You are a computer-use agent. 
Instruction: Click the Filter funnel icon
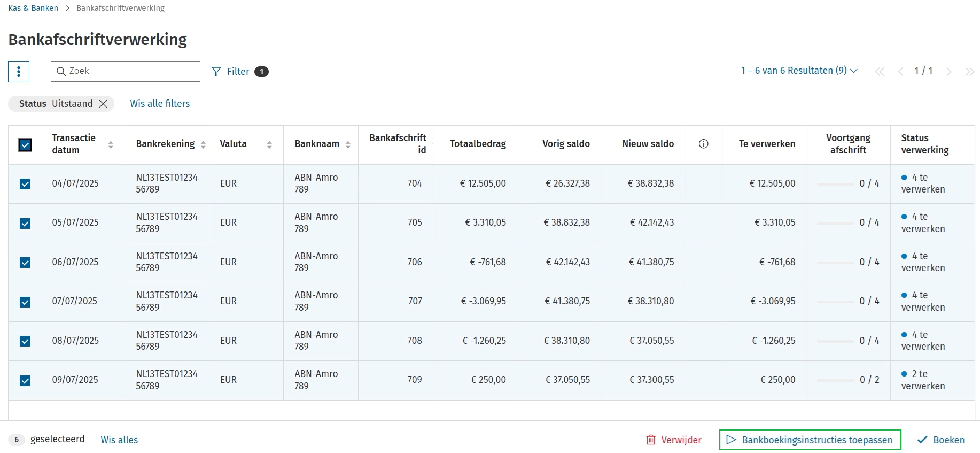pos(216,72)
